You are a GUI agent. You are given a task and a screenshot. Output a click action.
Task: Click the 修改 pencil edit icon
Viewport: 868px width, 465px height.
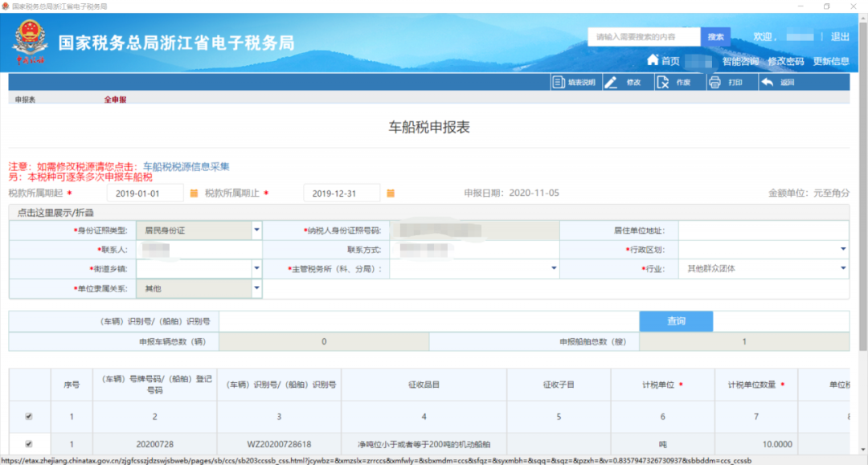[x=611, y=83]
